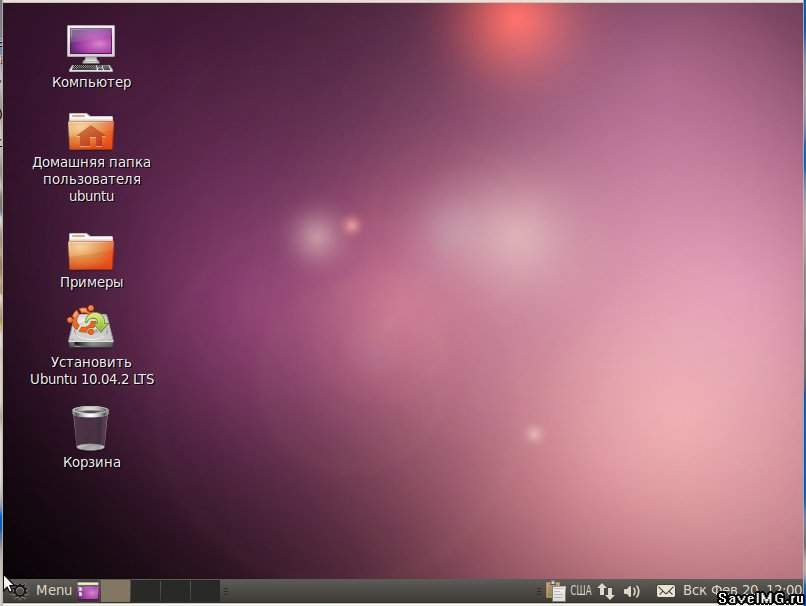
Task: Switch to the fourth workspace
Action: [205, 591]
